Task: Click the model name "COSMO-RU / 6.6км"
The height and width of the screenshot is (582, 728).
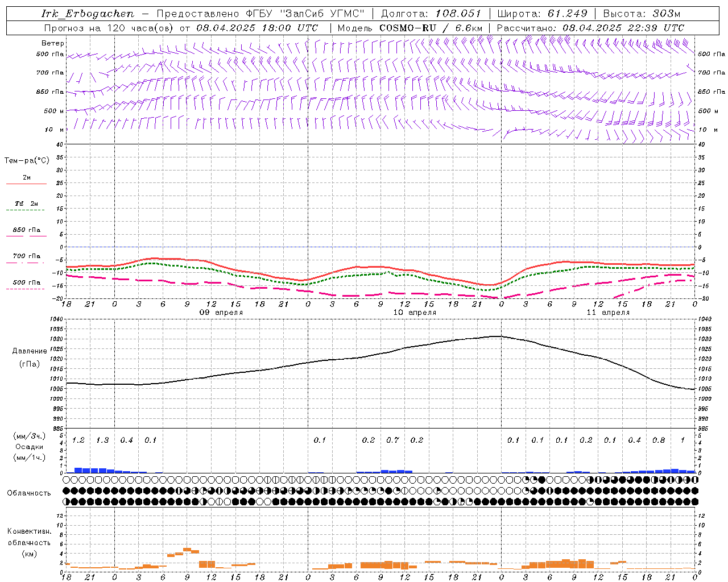Action: coord(432,28)
